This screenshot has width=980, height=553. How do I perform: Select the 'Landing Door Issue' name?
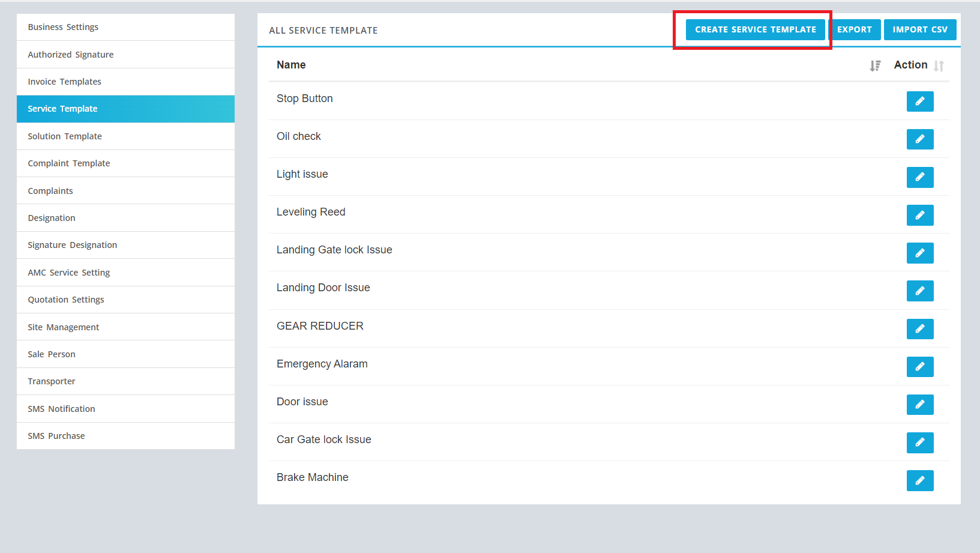[323, 288]
